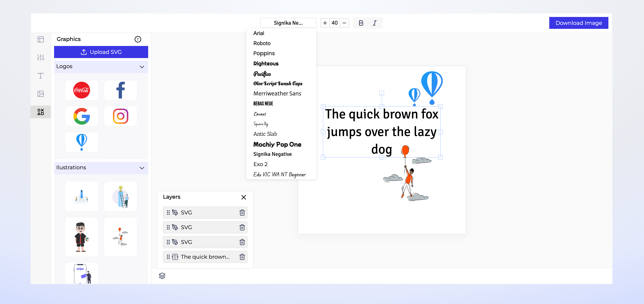Select the Templates panel icon in sidebar
This screenshot has width=644, height=304.
pyautogui.click(x=40, y=39)
